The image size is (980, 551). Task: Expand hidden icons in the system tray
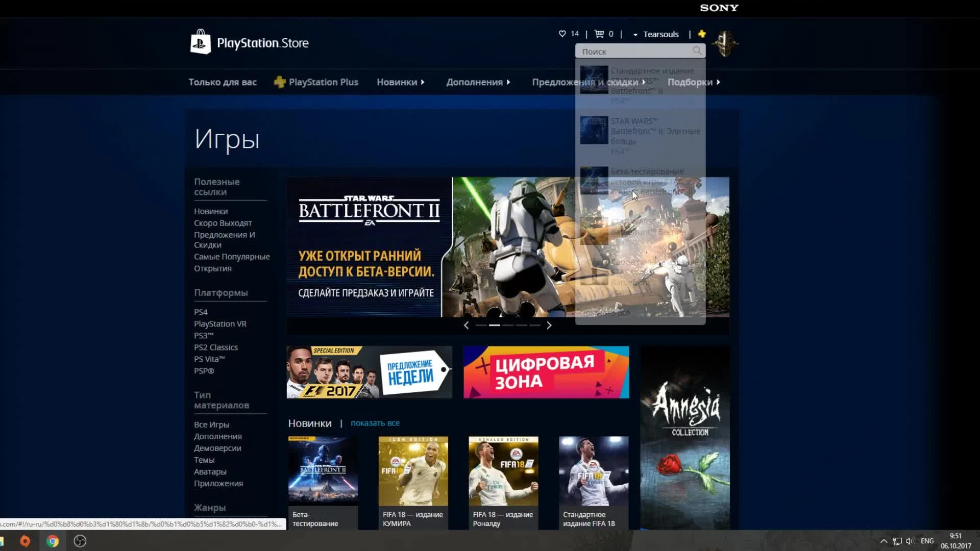[884, 540]
